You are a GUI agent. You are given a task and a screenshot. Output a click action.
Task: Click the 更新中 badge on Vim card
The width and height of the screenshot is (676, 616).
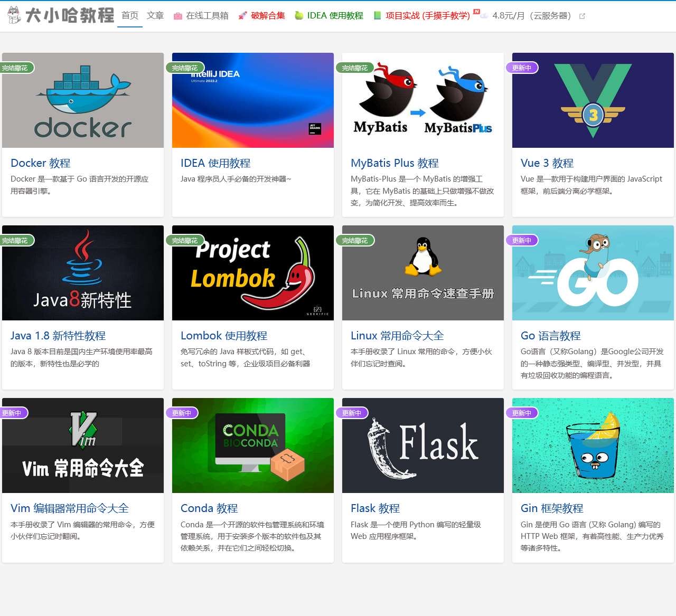(14, 413)
